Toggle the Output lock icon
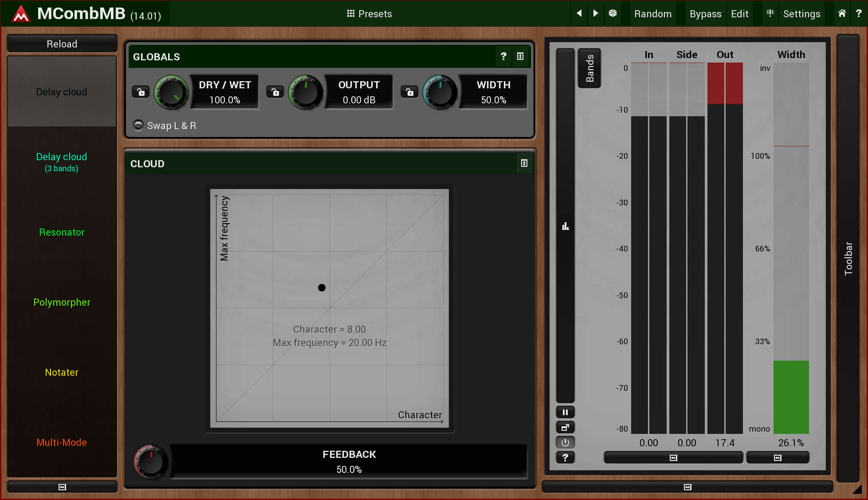The height and width of the screenshot is (500, 868). tap(275, 92)
